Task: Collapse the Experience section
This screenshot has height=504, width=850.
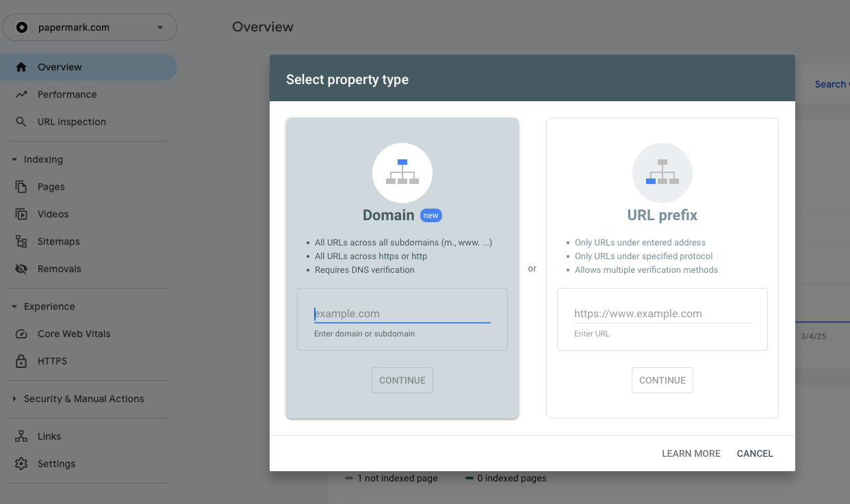Action: coord(14,306)
